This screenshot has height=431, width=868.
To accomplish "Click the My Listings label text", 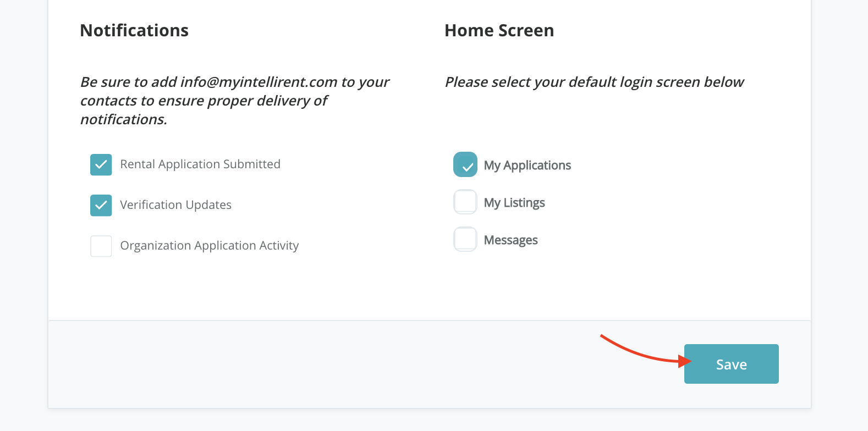I will (514, 203).
